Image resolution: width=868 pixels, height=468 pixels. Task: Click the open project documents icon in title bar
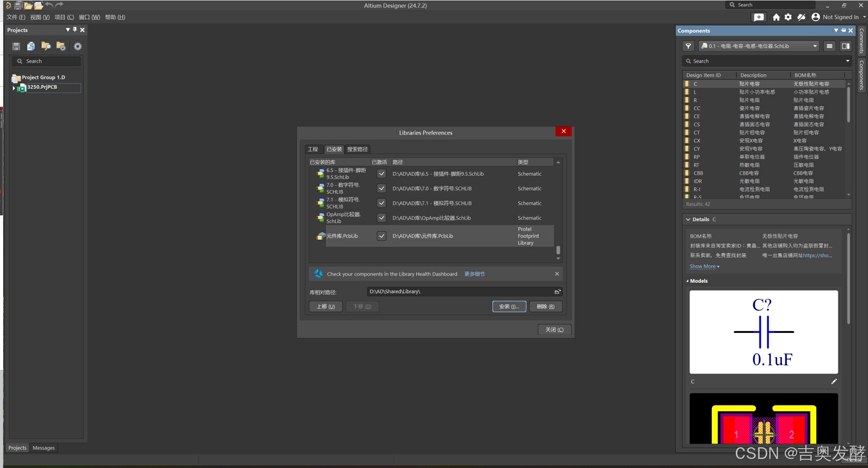(x=38, y=5)
